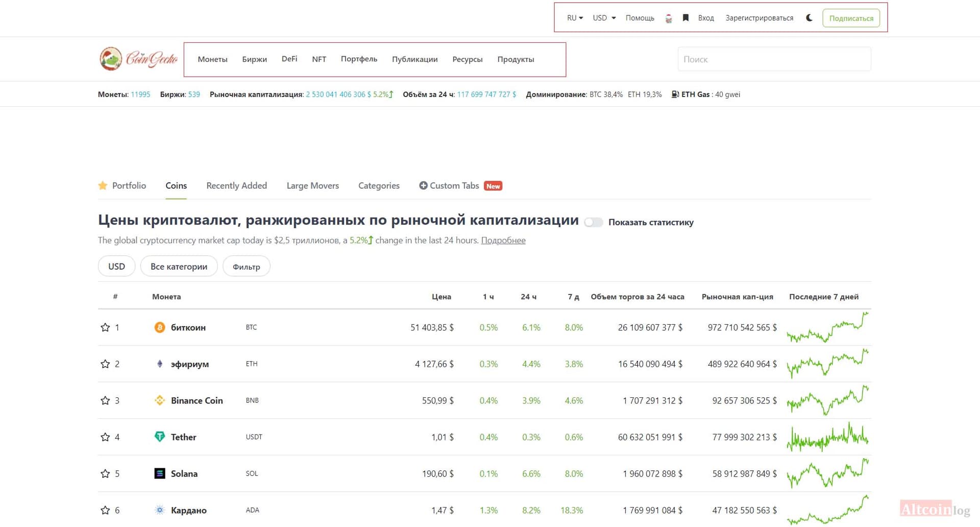The width and height of the screenshot is (980, 527).
Task: Click the Bitcoin coin icon
Action: [160, 327]
